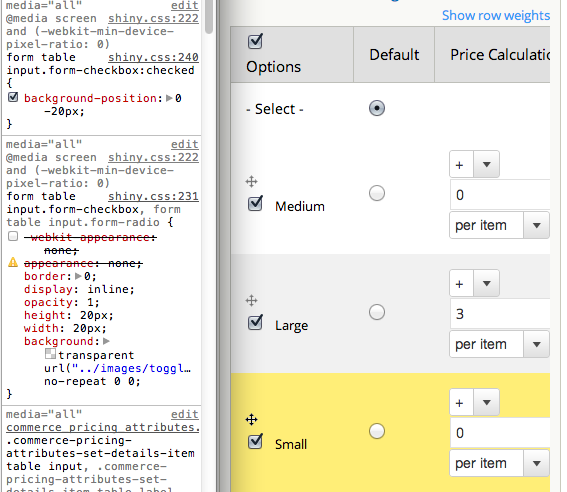
Task: Open the Large per item dropdown
Action: pos(499,344)
